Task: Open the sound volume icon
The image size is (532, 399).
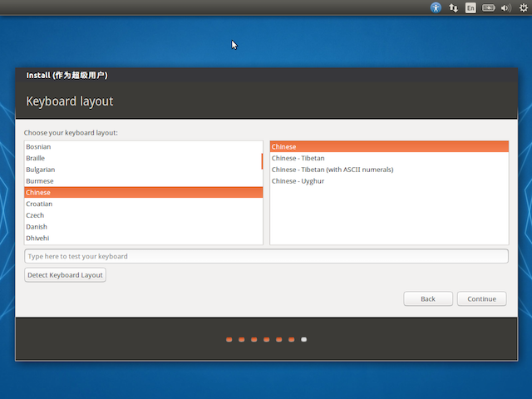Action: tap(506, 7)
